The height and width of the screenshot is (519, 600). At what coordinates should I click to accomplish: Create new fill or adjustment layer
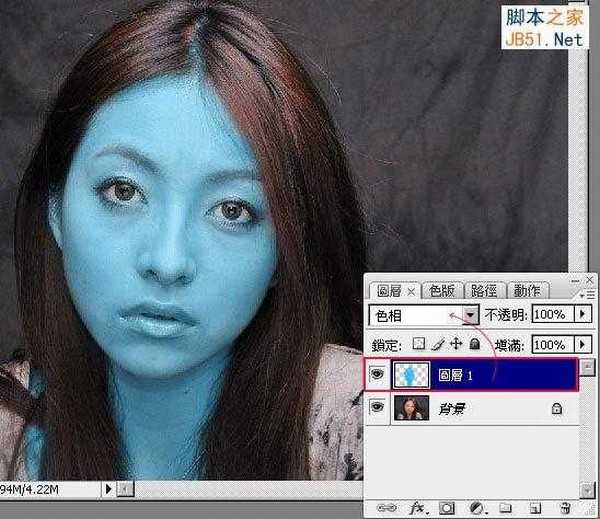pos(479,508)
